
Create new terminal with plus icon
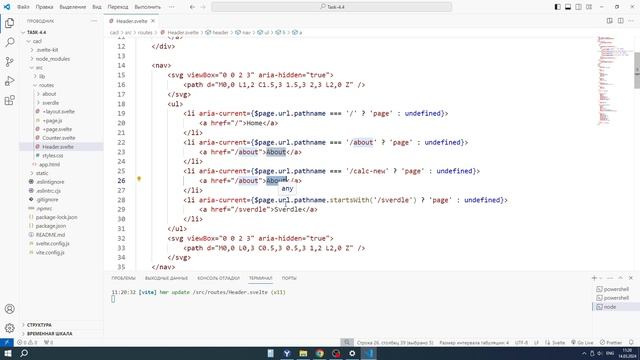[594, 278]
